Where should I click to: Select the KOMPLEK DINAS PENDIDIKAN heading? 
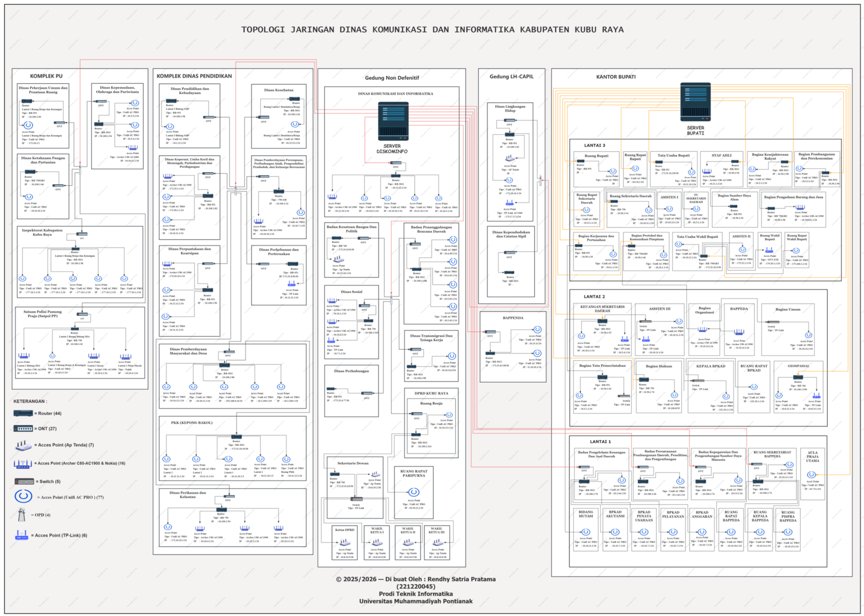click(x=194, y=76)
